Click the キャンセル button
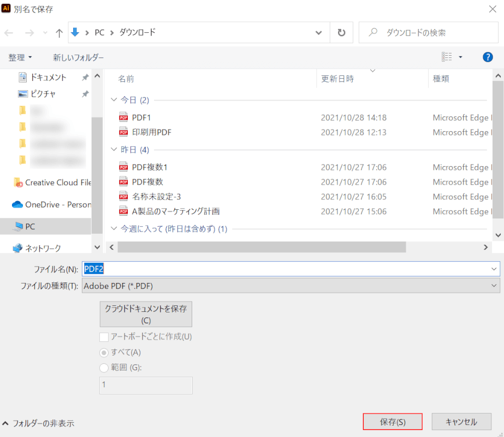 [461, 422]
